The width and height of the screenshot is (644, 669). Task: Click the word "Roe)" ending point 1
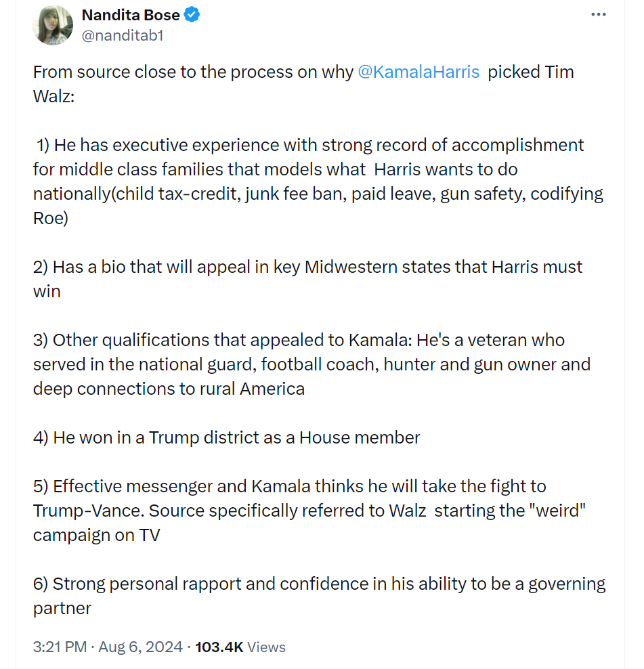pos(50,218)
